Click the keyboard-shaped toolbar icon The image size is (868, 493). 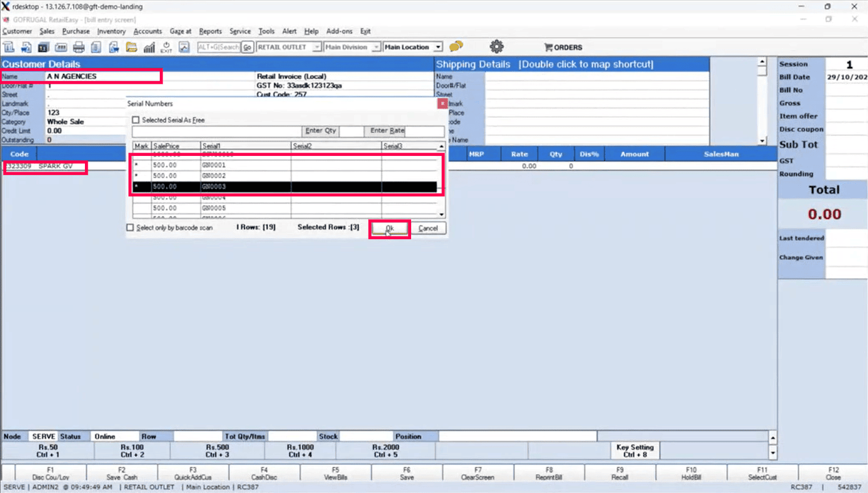pyautogui.click(x=61, y=48)
